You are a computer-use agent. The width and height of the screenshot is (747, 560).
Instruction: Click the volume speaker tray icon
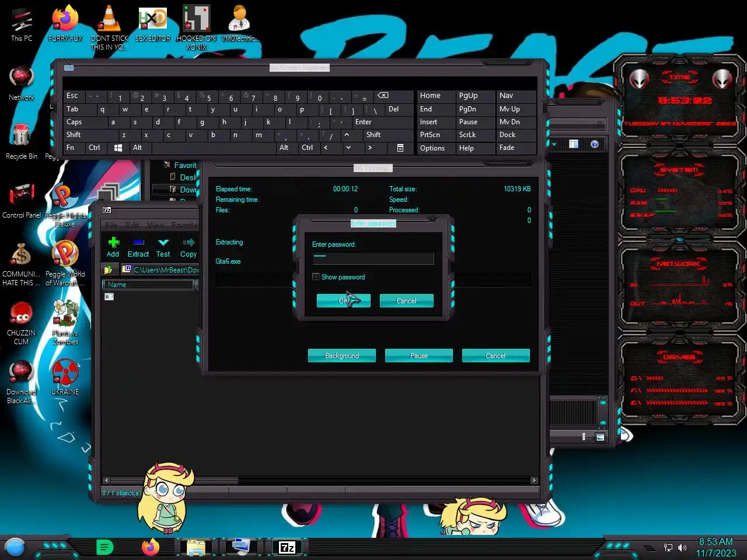pos(682,548)
